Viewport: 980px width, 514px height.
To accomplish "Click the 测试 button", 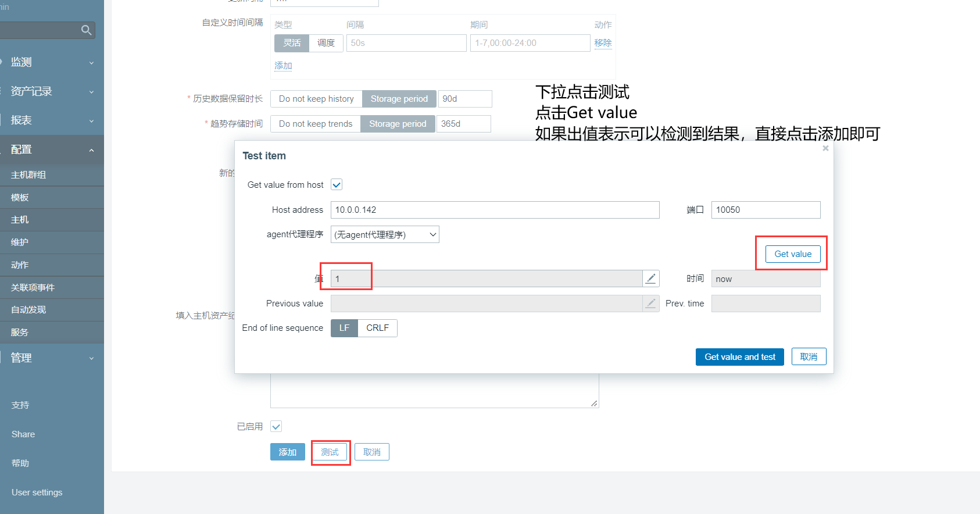I will click(330, 452).
